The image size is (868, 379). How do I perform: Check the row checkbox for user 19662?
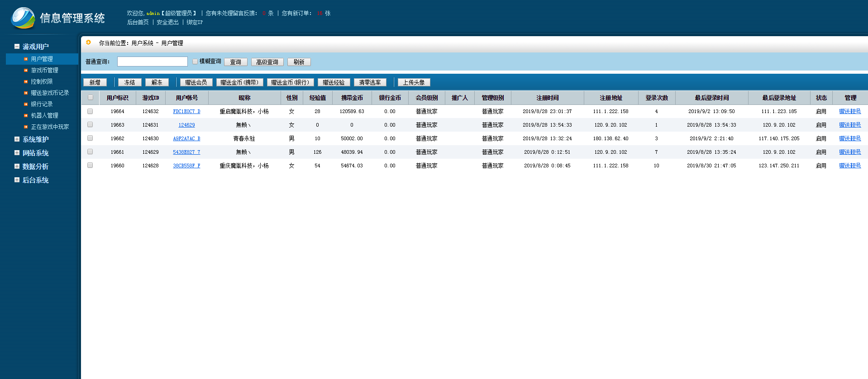(x=90, y=138)
